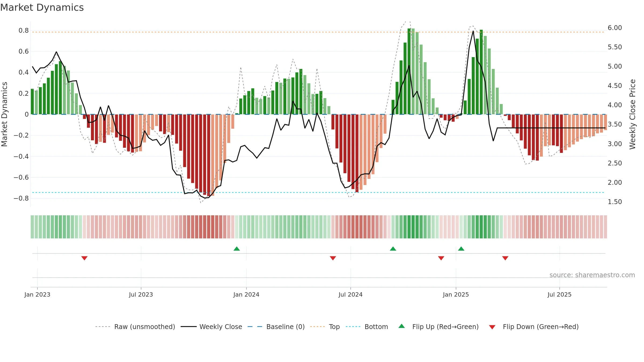Click the Jan 2025 axis label

456,294
